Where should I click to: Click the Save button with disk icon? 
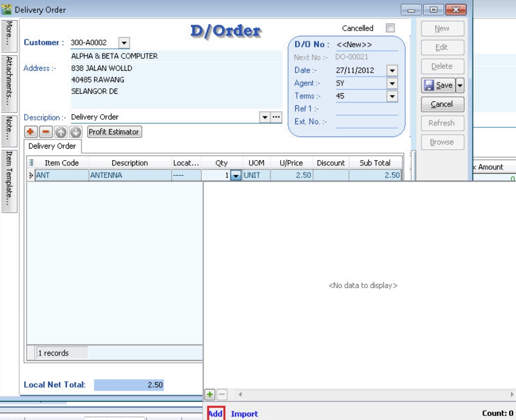tap(438, 85)
